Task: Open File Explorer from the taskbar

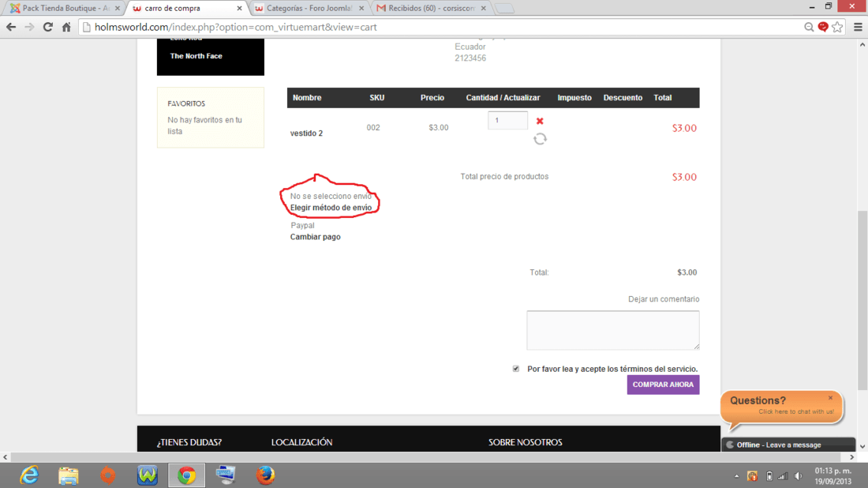Action: coord(69,475)
